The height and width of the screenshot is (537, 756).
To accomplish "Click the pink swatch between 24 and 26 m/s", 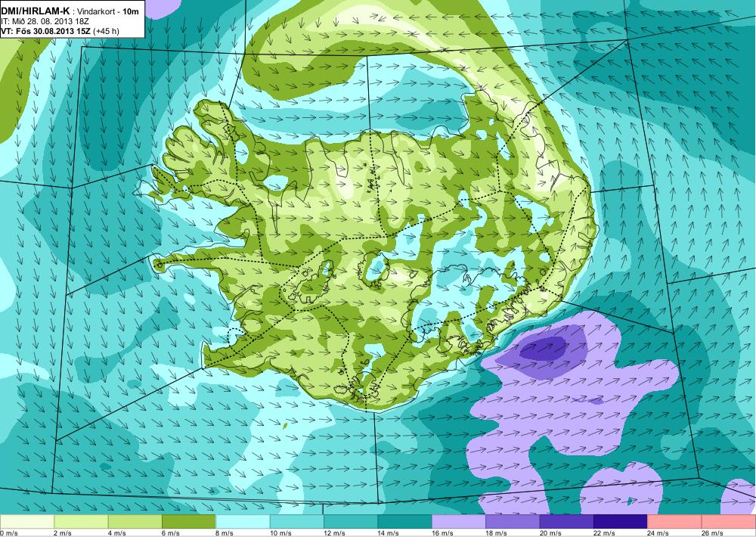I will click(x=675, y=522).
